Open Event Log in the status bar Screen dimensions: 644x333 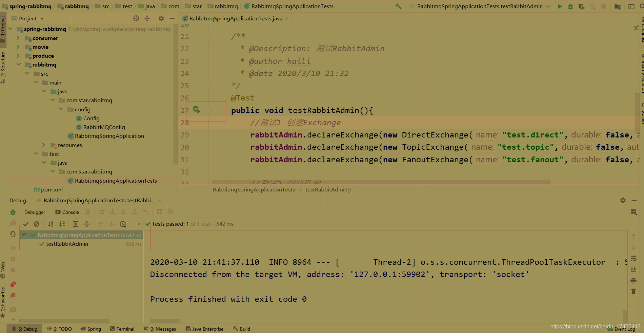(x=622, y=329)
